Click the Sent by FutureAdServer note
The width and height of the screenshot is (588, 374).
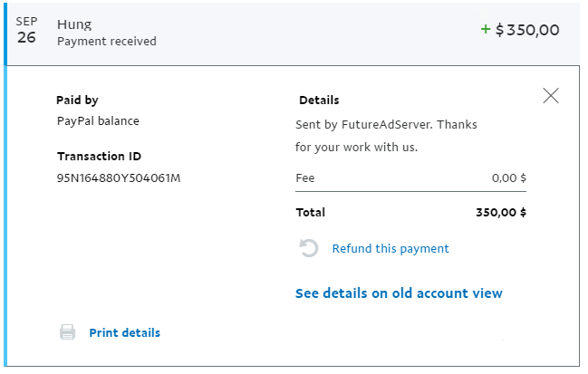pyautogui.click(x=386, y=136)
